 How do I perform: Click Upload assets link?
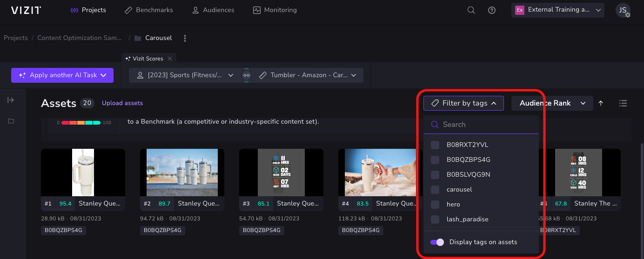(122, 103)
